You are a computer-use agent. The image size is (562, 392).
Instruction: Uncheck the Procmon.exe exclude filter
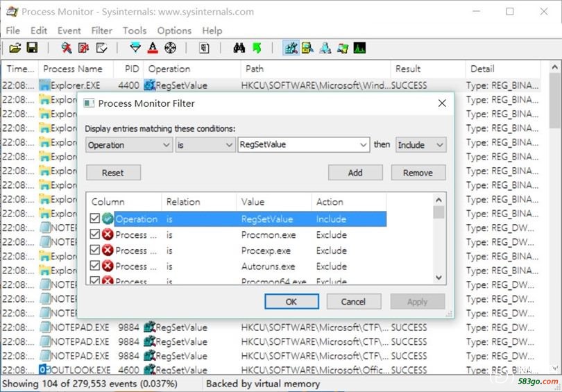(x=94, y=235)
